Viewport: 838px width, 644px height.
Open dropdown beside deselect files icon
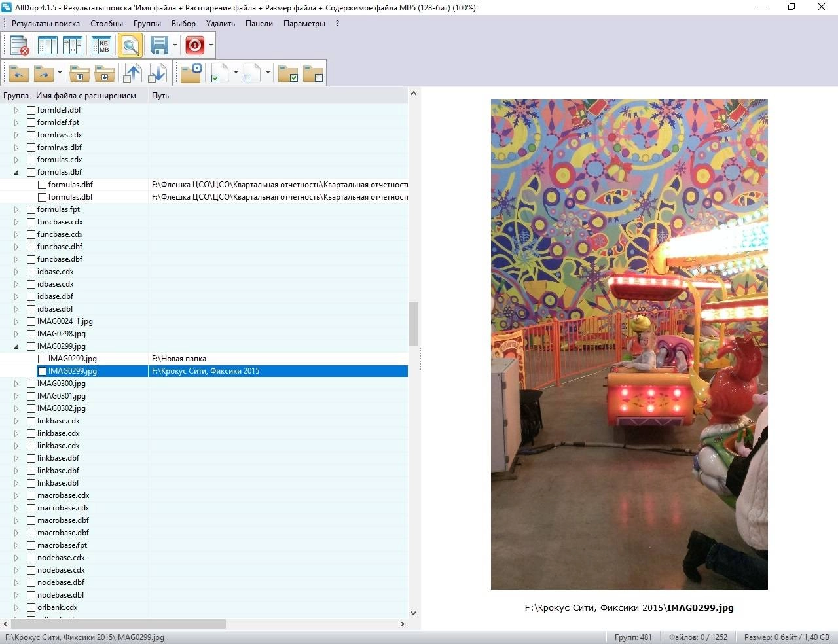tap(268, 73)
